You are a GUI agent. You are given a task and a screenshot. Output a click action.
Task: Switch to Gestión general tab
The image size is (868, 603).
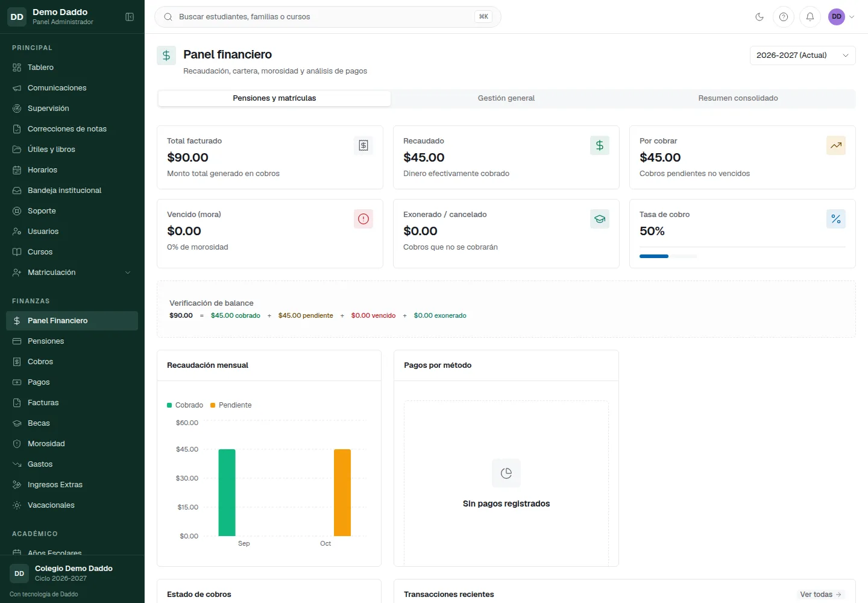point(506,98)
